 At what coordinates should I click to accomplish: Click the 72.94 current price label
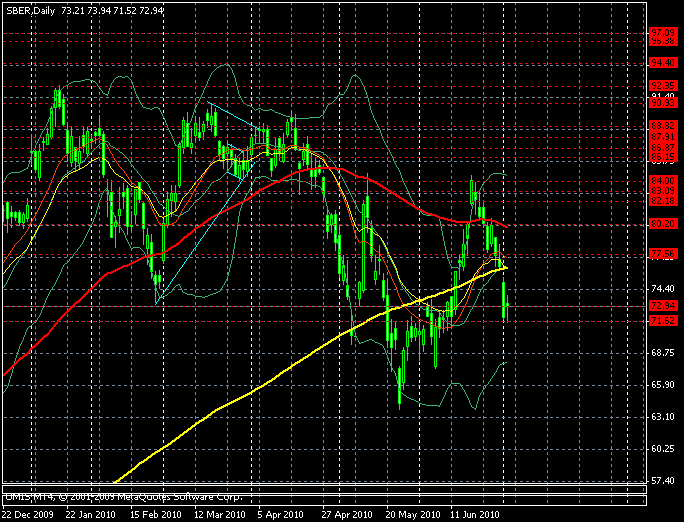pos(663,306)
